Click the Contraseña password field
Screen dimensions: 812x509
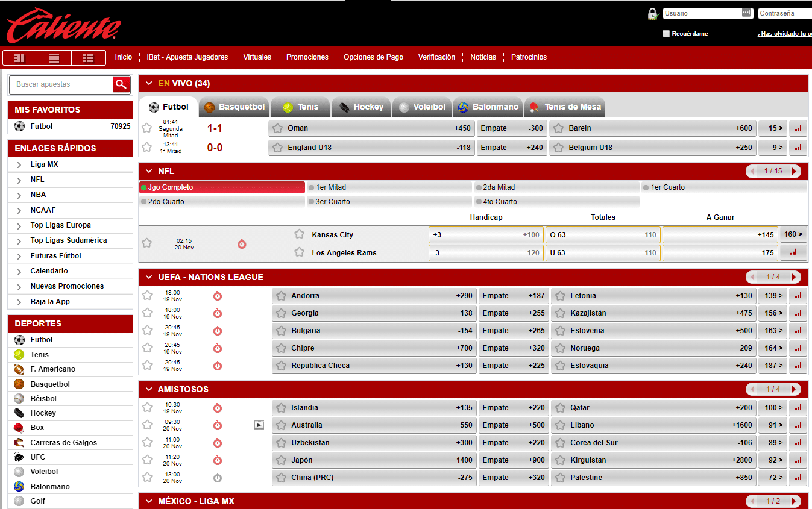tap(785, 13)
